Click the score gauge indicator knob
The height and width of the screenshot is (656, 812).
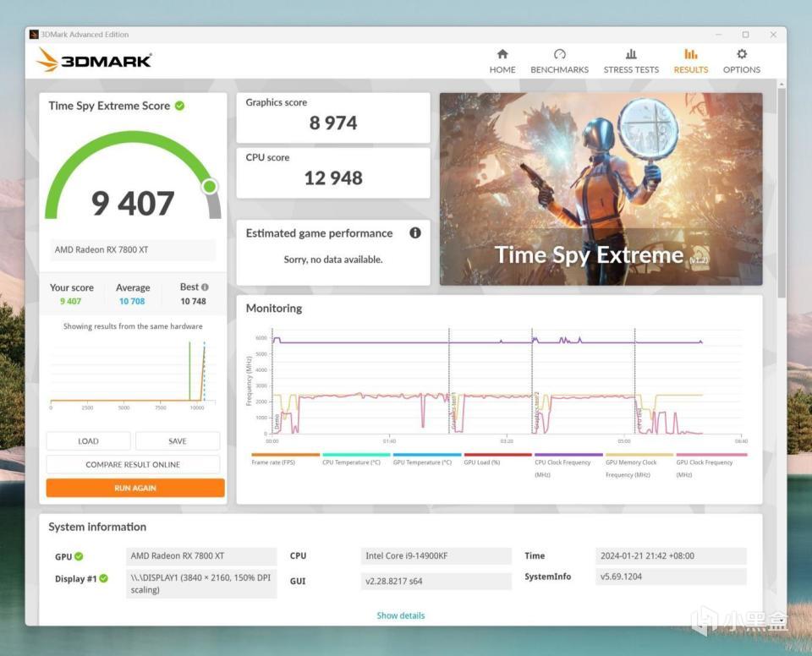tap(210, 186)
